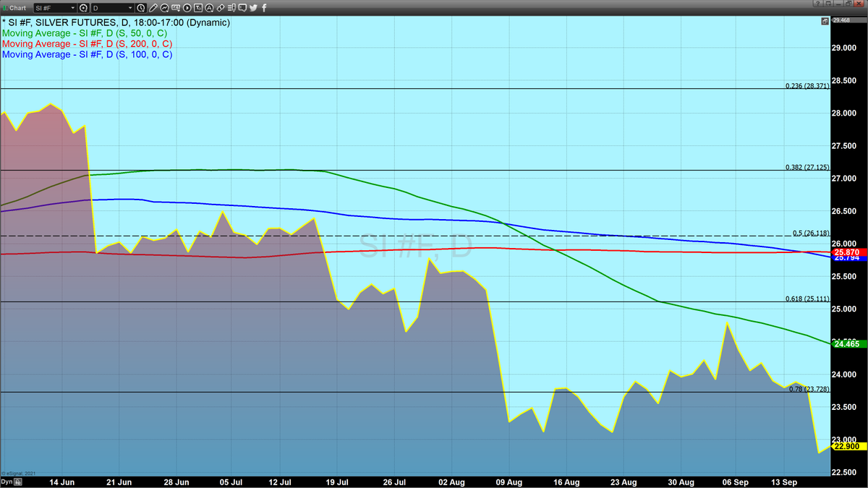The image size is (868, 488).
Task: Click the T$ trading icon in toolbar
Action: coord(198,8)
